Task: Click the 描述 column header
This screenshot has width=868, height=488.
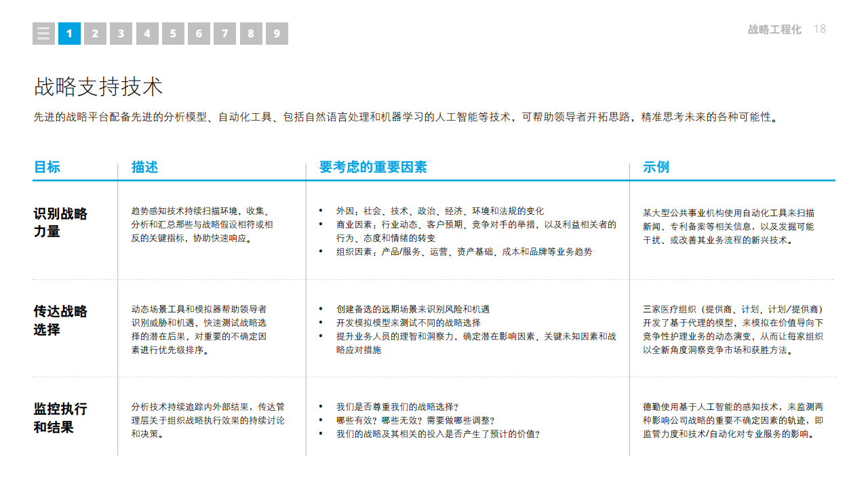Action: (x=144, y=167)
